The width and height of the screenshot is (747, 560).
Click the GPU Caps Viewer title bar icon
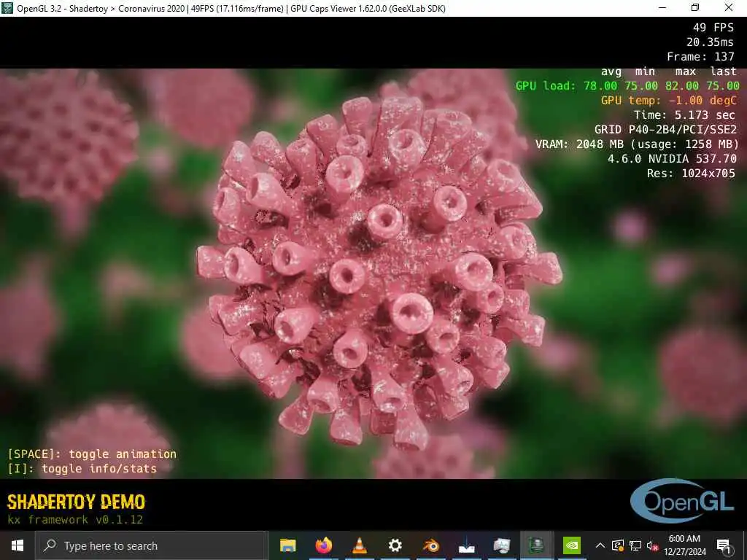pos(7,8)
